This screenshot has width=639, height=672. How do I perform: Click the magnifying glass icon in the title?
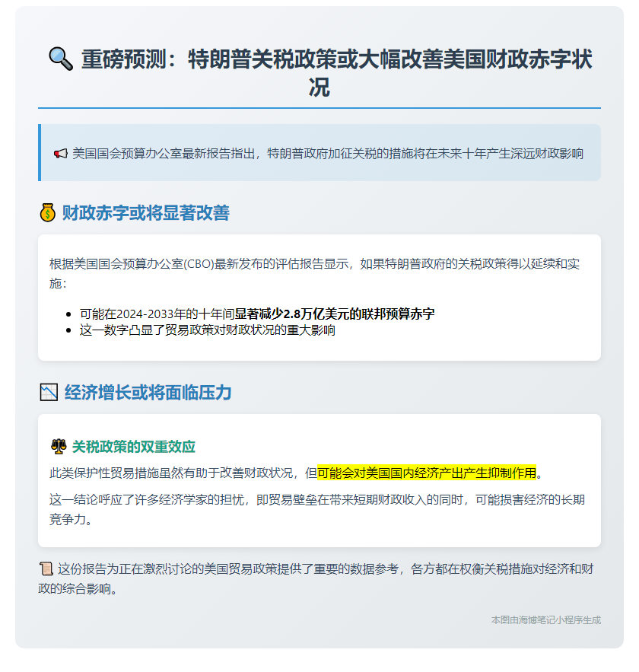click(x=60, y=58)
